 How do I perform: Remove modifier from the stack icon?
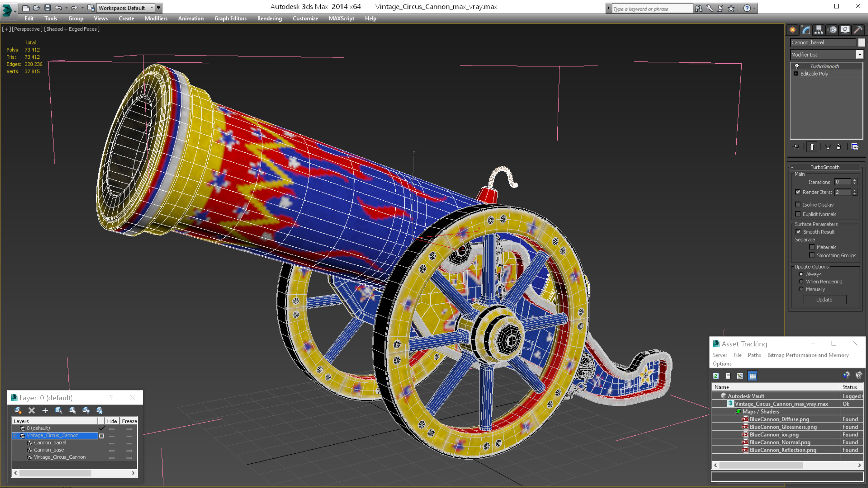[839, 147]
